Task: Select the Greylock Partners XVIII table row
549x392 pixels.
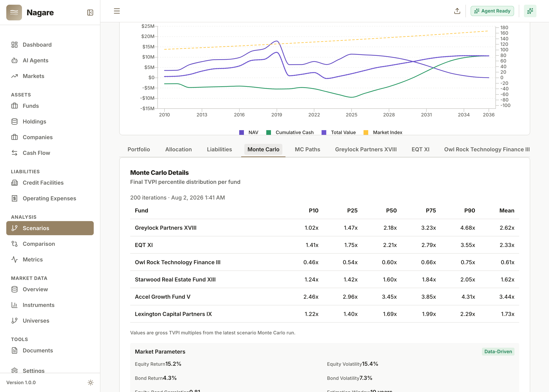Action: tap(325, 228)
